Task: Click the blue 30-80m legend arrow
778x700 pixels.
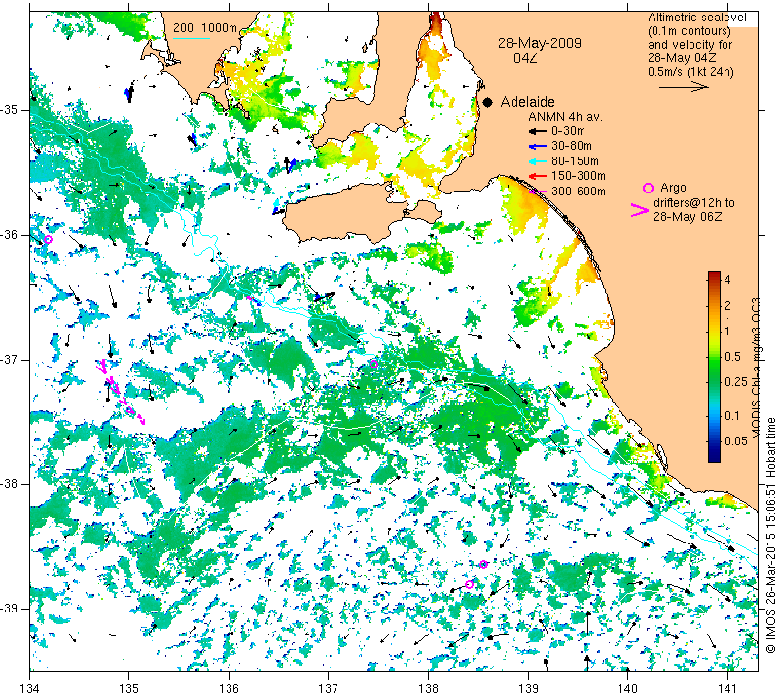Action: click(x=538, y=147)
